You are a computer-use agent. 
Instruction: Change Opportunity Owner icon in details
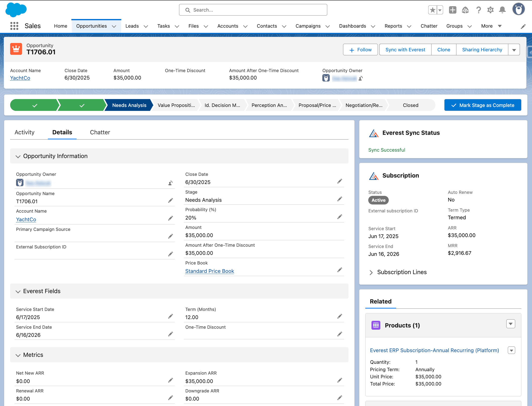[x=170, y=183]
